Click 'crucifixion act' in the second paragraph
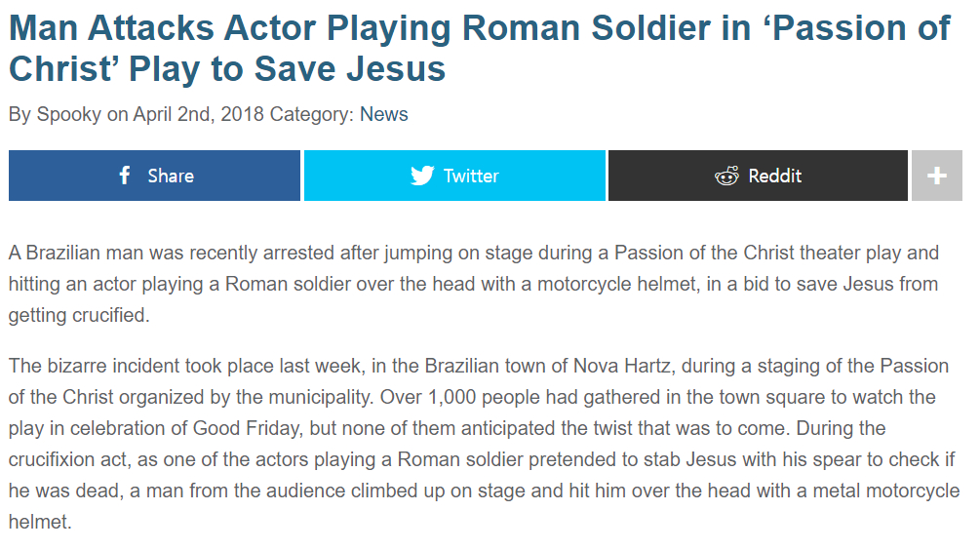This screenshot has height=550, width=980. click(66, 459)
